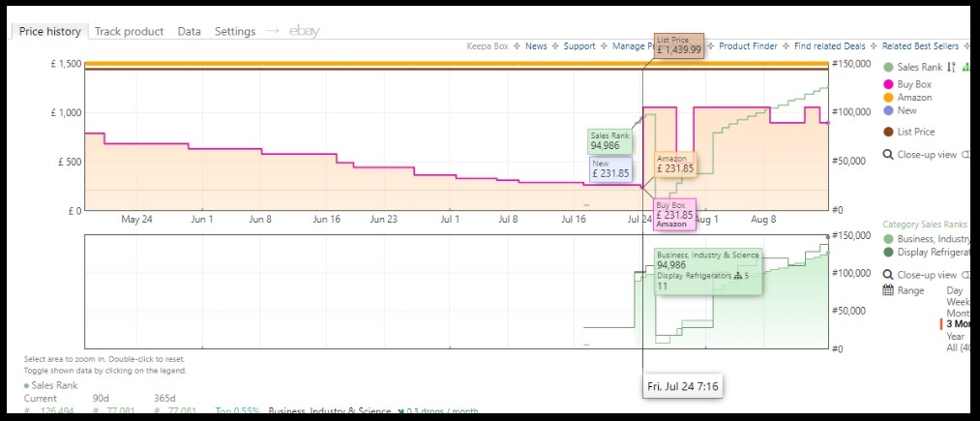Click the Business, Industry & Science tooltip
The width and height of the screenshot is (980, 421).
708,271
